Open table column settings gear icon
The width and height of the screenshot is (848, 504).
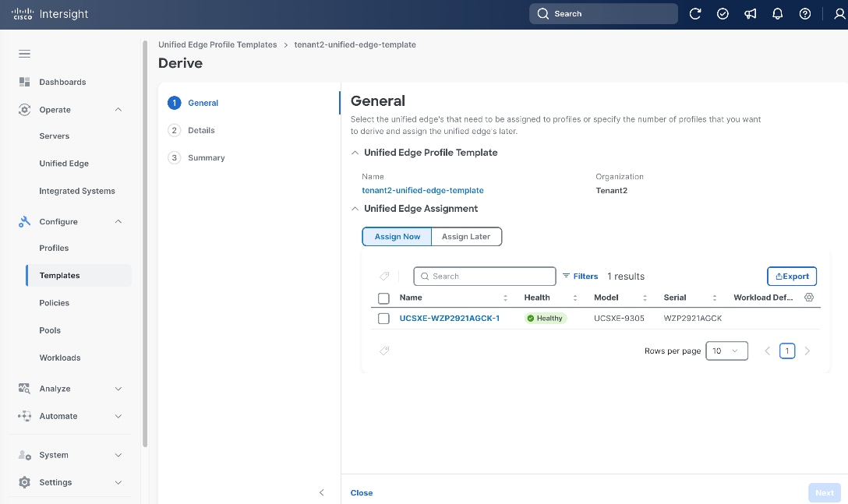coord(809,298)
